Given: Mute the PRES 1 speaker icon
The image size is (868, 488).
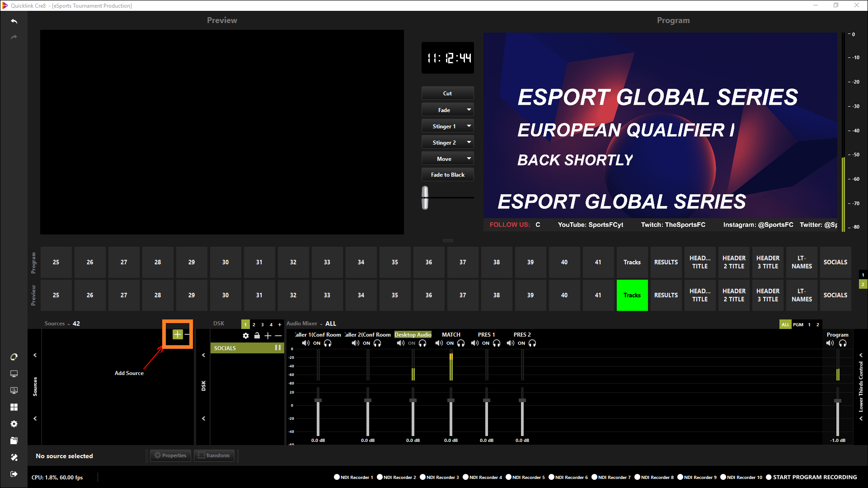Looking at the screenshot, I should (x=474, y=343).
